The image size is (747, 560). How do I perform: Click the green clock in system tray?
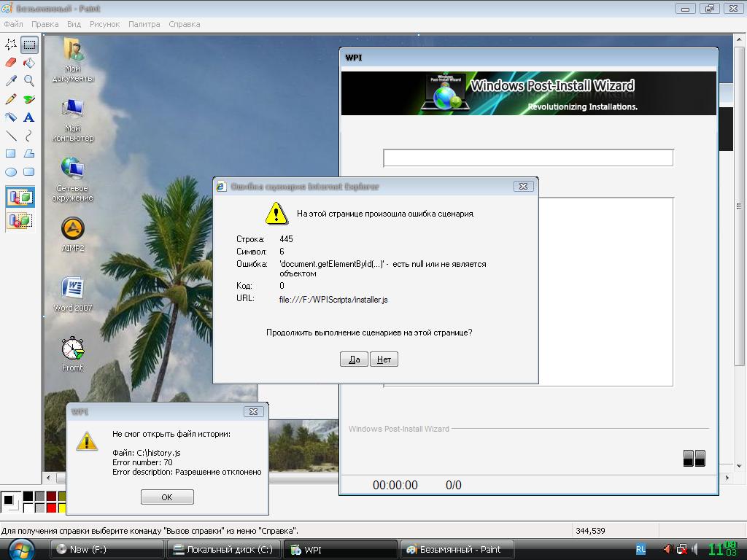click(x=722, y=548)
